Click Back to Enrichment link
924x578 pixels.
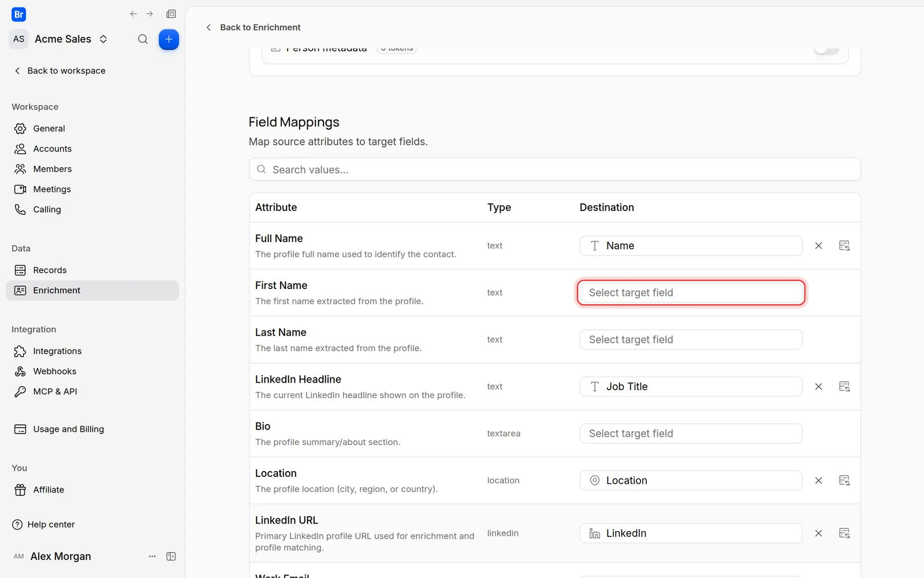tap(253, 27)
